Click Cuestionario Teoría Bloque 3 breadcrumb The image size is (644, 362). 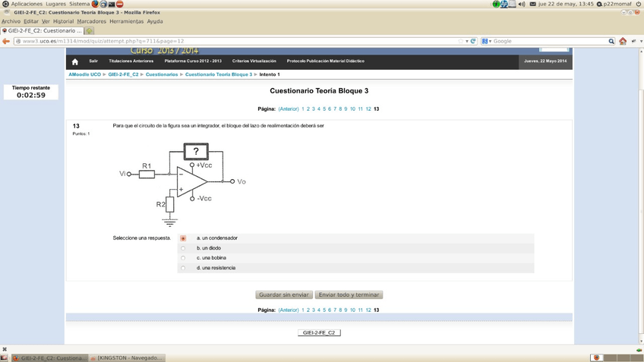point(219,74)
